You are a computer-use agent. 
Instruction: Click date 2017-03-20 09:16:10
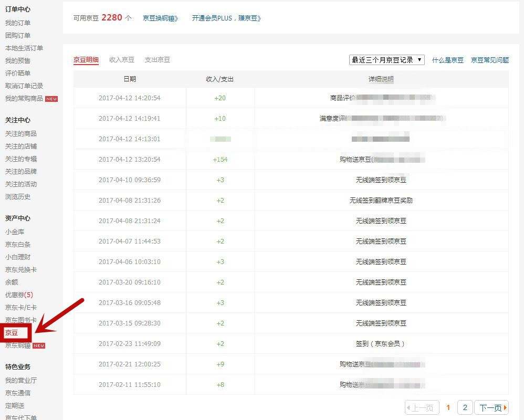(130, 282)
